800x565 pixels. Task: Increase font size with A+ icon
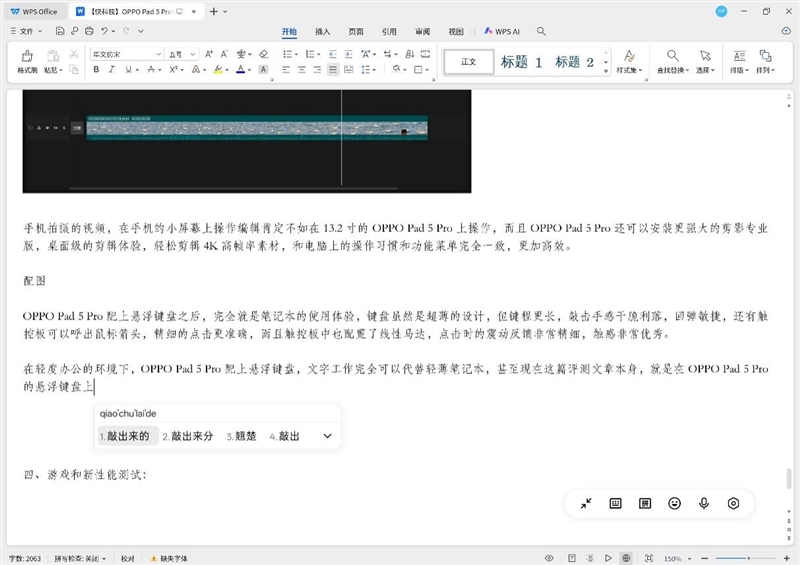(x=209, y=54)
